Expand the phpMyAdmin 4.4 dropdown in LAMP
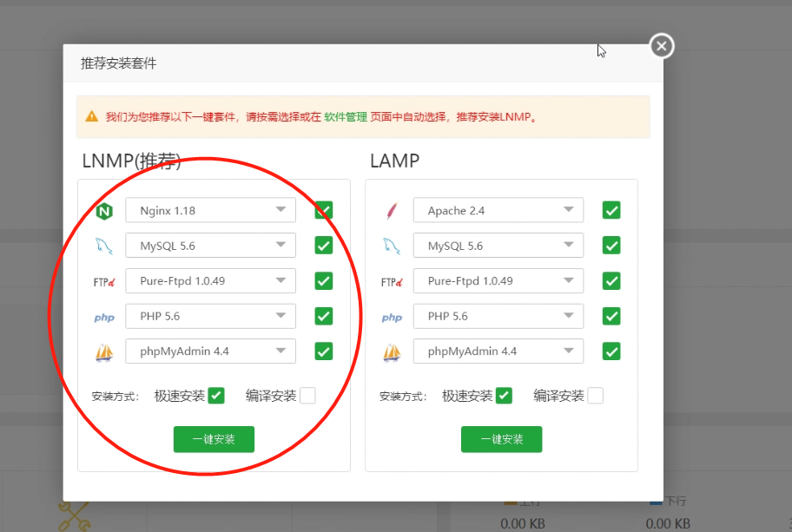The width and height of the screenshot is (792, 532). point(498,351)
